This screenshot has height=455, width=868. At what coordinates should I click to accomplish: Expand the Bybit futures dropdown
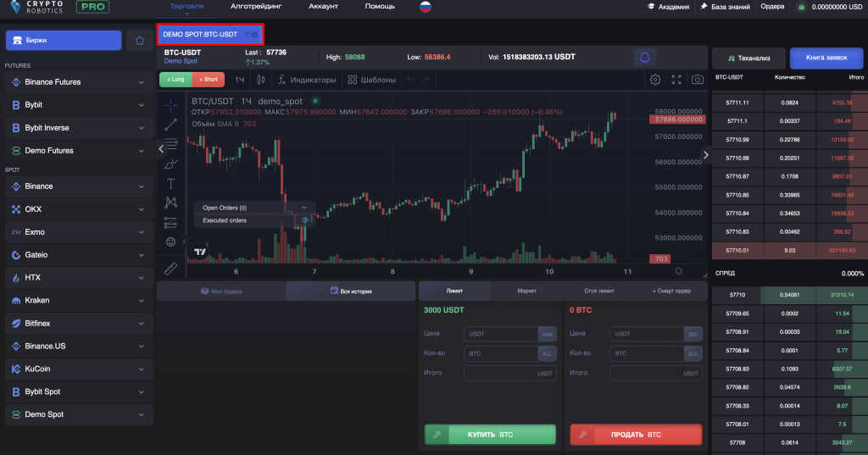[142, 105]
